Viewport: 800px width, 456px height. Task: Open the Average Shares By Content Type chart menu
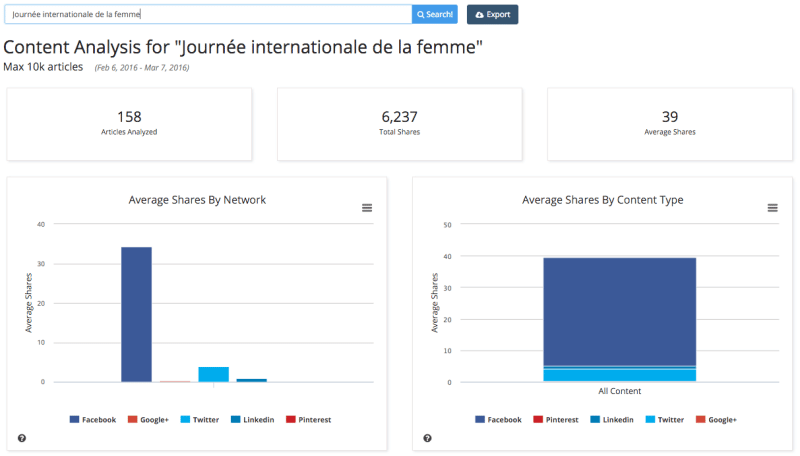pyautogui.click(x=772, y=208)
